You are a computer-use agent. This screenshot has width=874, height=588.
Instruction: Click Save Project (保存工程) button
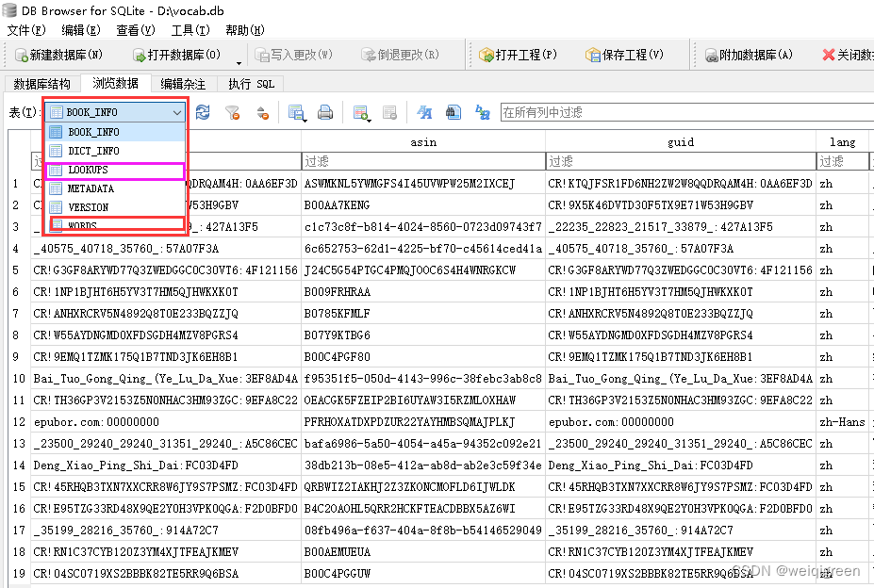click(624, 55)
